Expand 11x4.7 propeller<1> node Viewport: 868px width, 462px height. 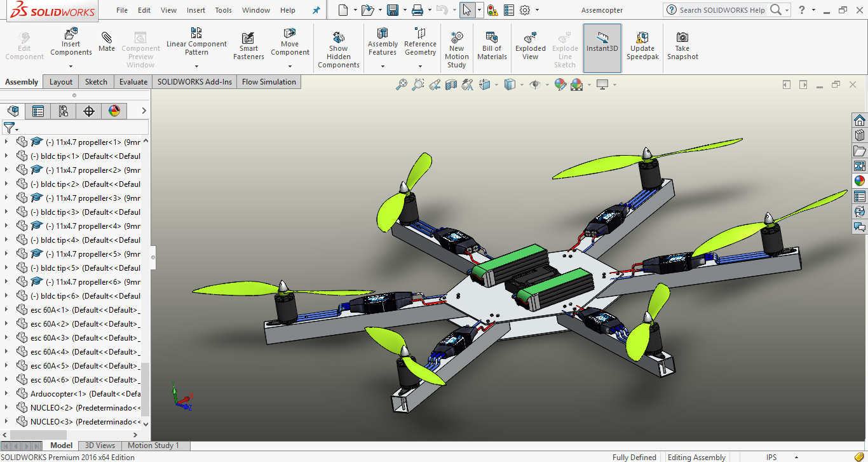point(6,142)
